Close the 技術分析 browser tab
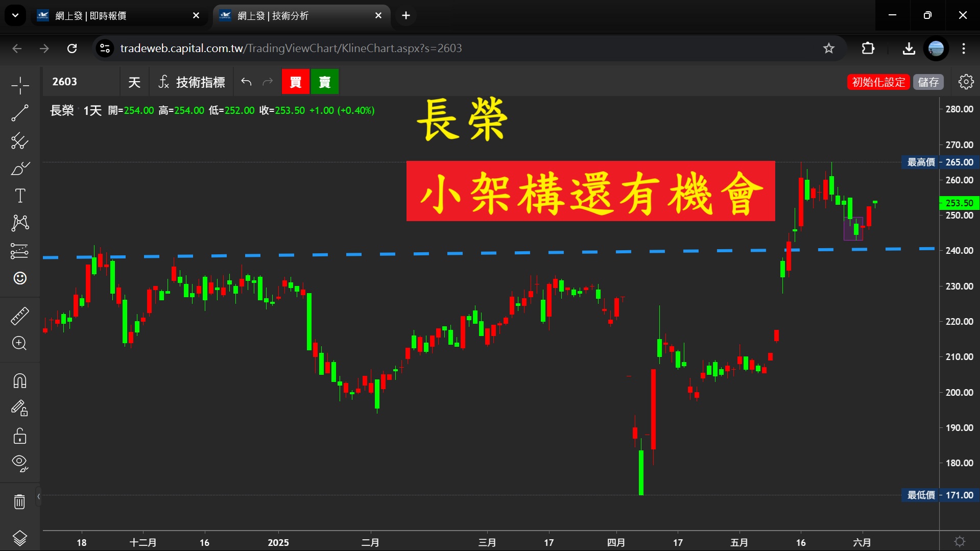The width and height of the screenshot is (980, 551). click(378, 16)
